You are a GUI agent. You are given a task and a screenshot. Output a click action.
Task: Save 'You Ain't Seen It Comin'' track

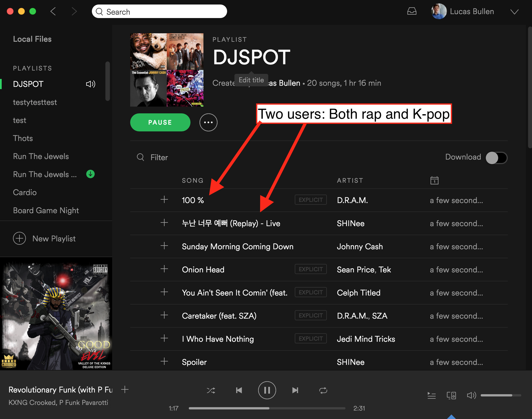click(x=164, y=292)
